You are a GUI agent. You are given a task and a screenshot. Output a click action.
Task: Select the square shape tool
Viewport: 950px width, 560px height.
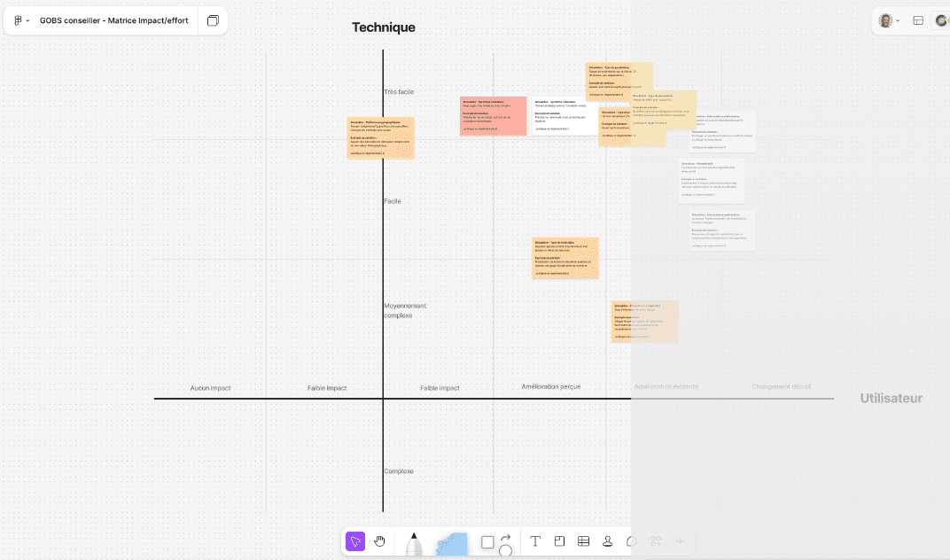click(487, 542)
